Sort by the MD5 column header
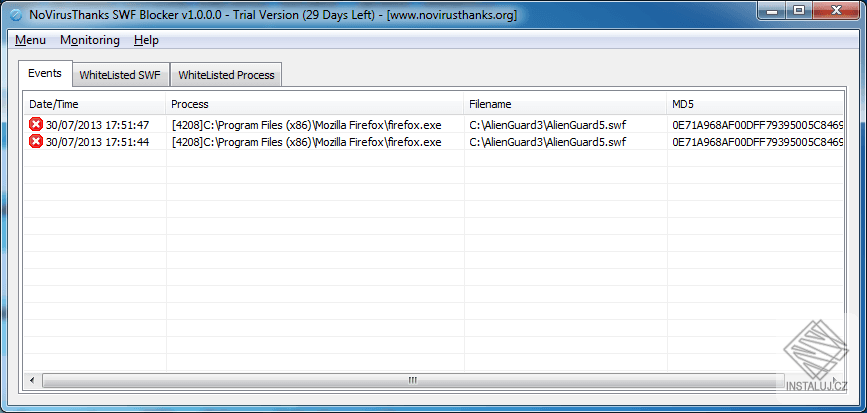Viewport: 867px width, 413px height. (x=755, y=104)
